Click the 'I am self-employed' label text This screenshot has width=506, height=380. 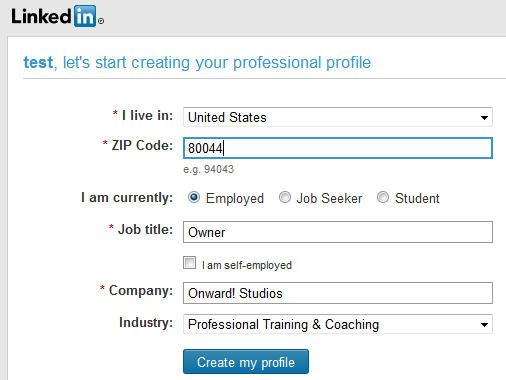click(x=247, y=265)
